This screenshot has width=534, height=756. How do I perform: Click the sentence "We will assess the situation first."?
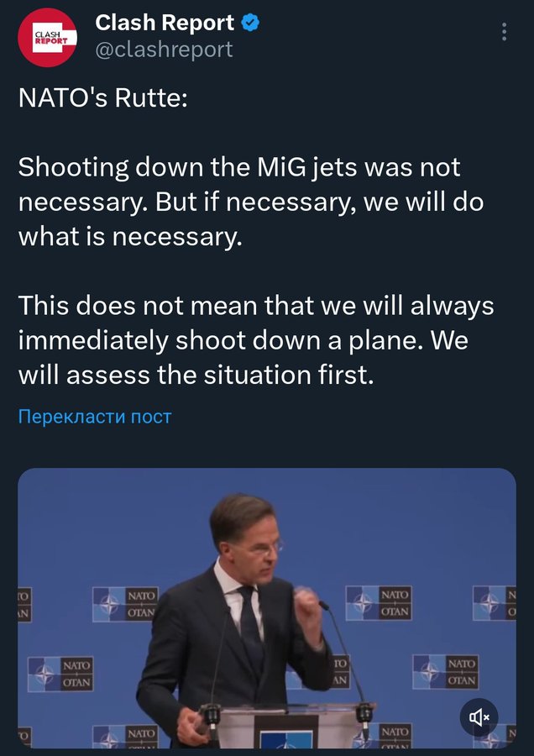point(251,360)
